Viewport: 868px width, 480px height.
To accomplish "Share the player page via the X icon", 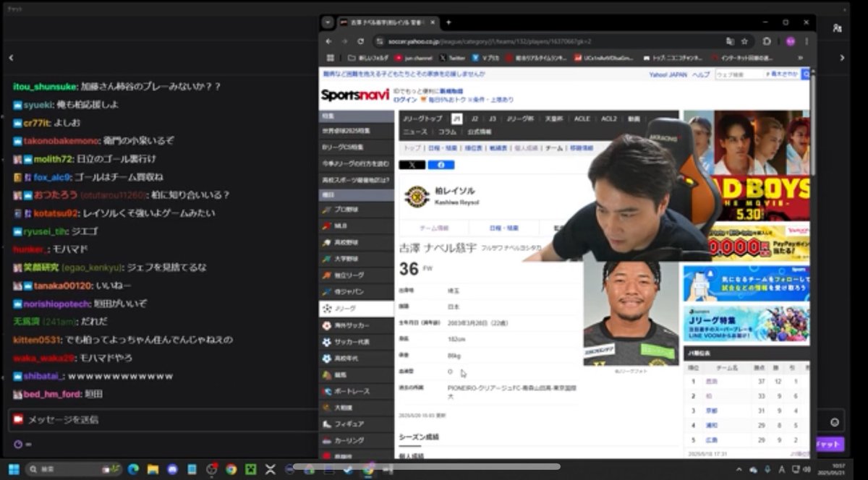I will [411, 165].
